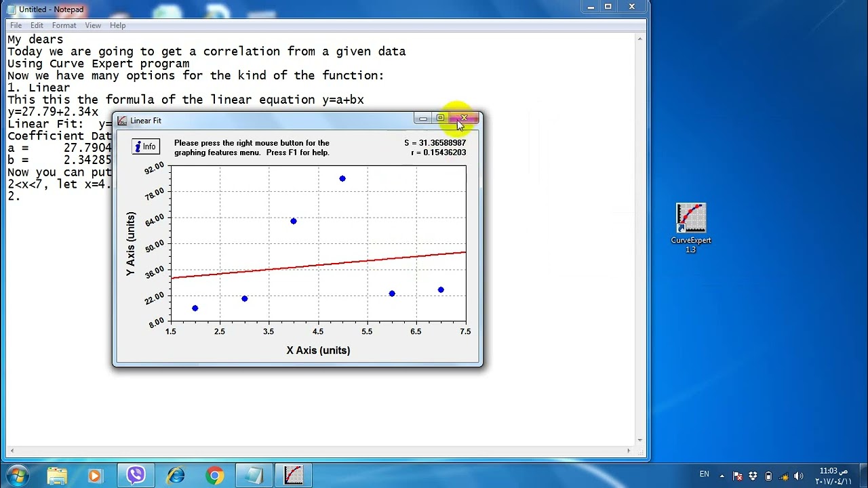The width and height of the screenshot is (868, 488).
Task: Click the taskbar clock showing 11:03
Action: [x=833, y=476]
